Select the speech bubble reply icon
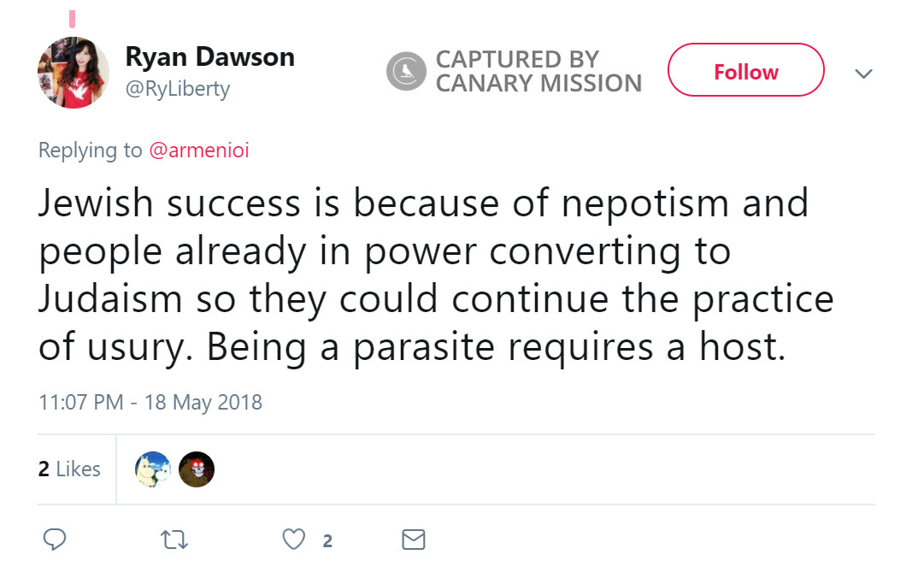The height and width of the screenshot is (584, 924). [x=55, y=539]
